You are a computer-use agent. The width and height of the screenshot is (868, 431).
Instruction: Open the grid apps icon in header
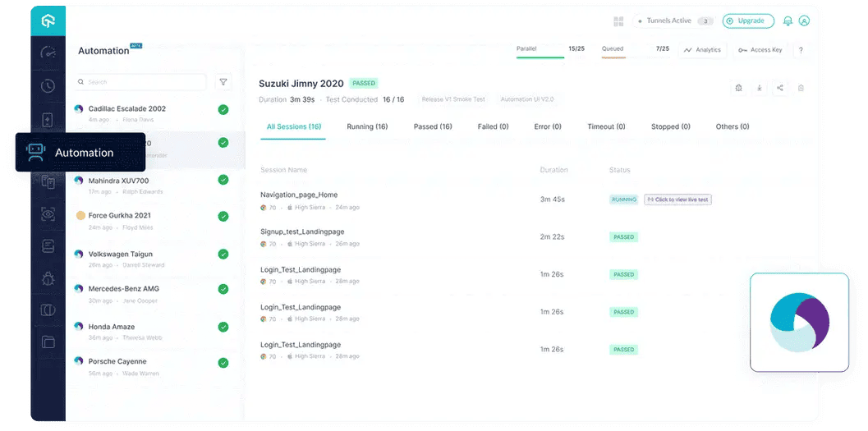[618, 21]
